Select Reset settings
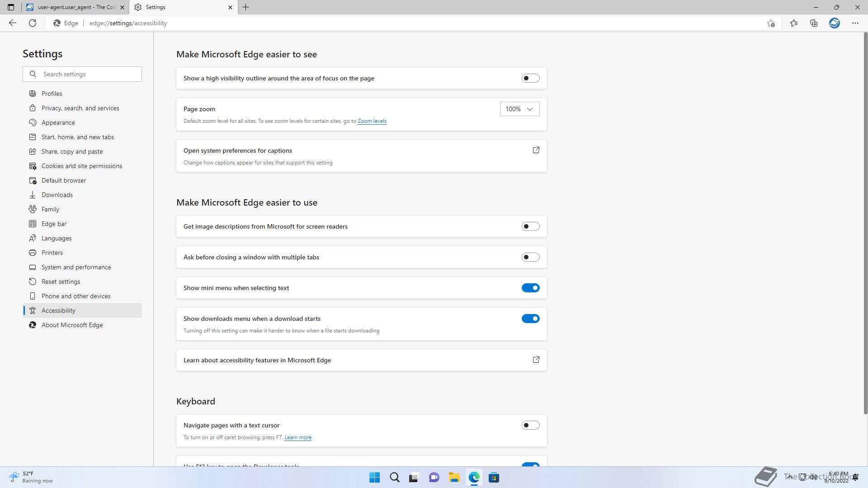Viewport: 868px width, 488px height. click(82, 282)
